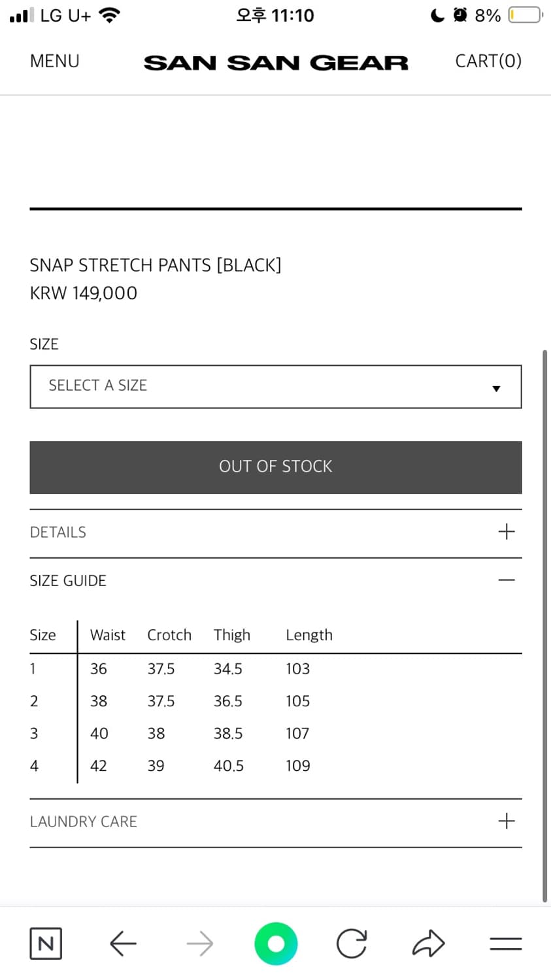Click the page scrollbar on right edge
This screenshot has height=980, width=551.
click(x=544, y=626)
